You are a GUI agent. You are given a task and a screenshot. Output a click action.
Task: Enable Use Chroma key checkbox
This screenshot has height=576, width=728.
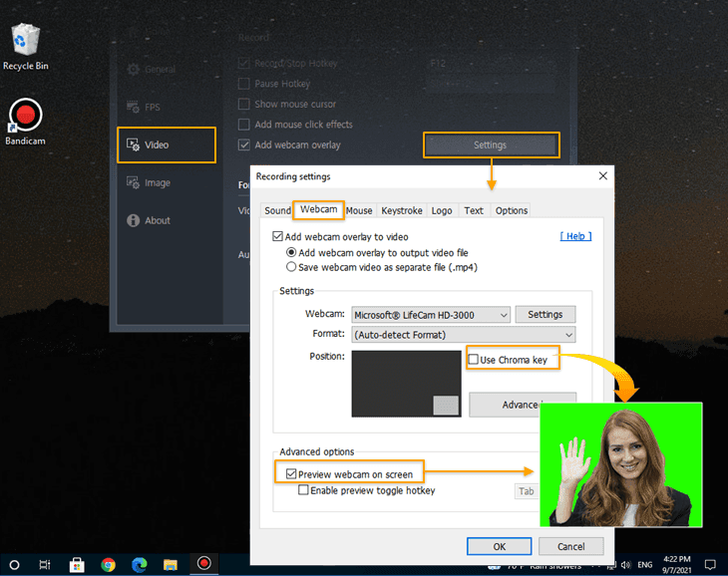(473, 360)
